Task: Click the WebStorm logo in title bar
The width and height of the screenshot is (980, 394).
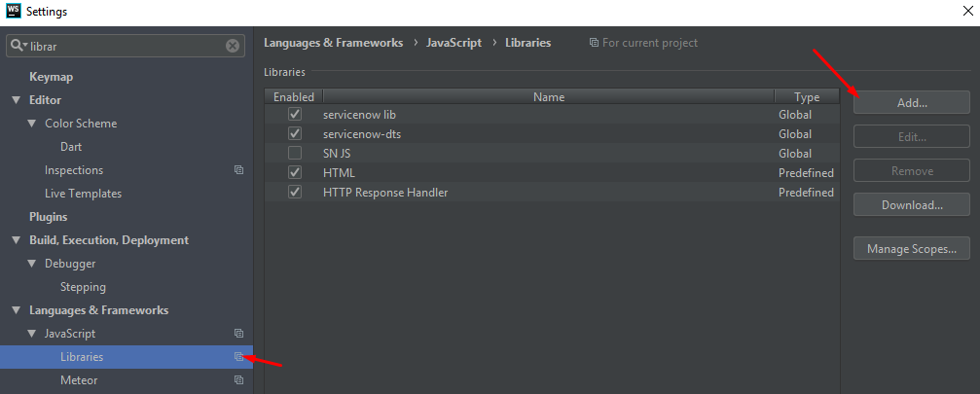Action: [13, 12]
